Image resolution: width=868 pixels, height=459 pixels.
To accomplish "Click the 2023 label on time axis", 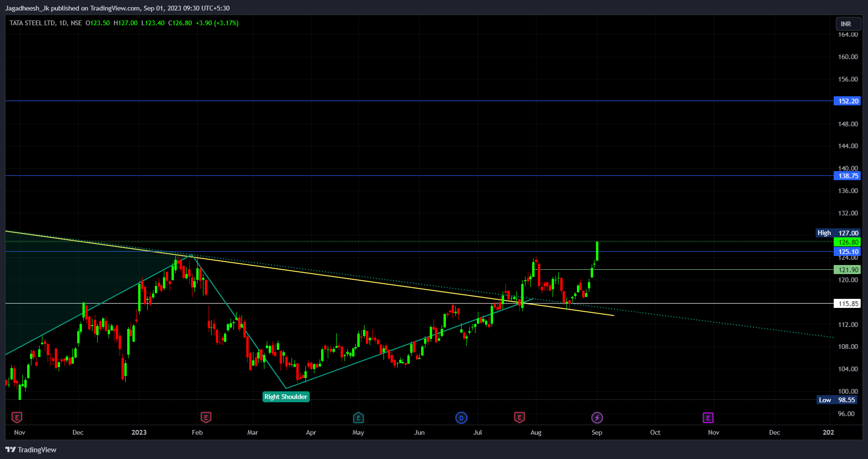I will (139, 432).
